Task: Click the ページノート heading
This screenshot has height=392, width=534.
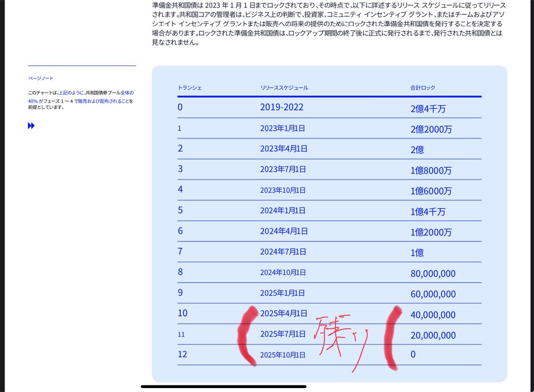Action: pyautogui.click(x=40, y=78)
